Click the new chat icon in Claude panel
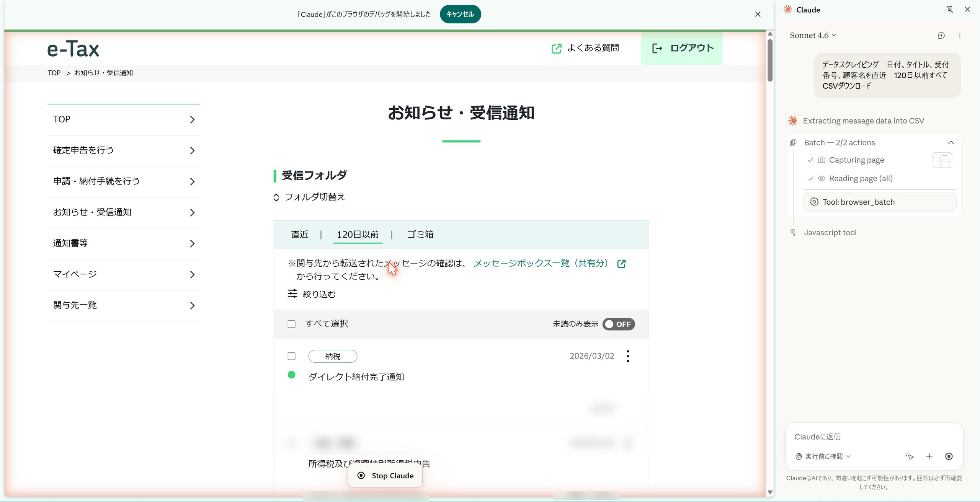 coord(941,36)
